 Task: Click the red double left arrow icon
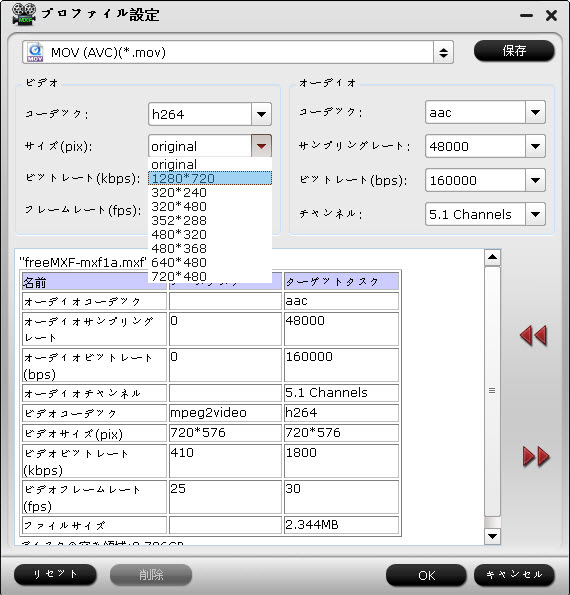point(533,335)
